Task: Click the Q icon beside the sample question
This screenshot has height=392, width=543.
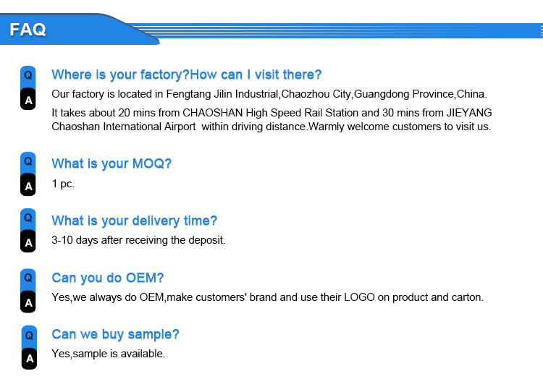Action: pos(28,335)
